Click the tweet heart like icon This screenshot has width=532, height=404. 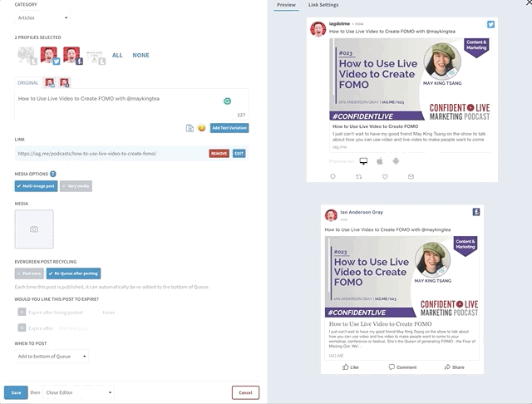[x=385, y=176]
